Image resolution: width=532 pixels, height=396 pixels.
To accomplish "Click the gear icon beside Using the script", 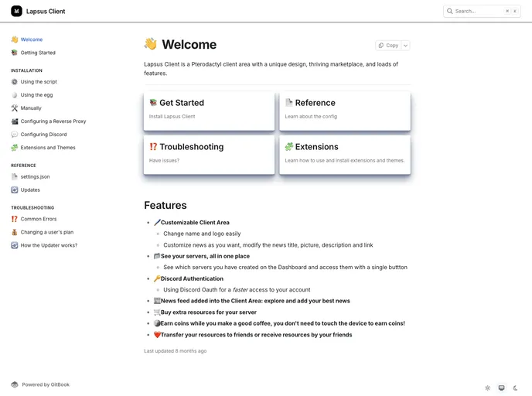I will [x=14, y=82].
